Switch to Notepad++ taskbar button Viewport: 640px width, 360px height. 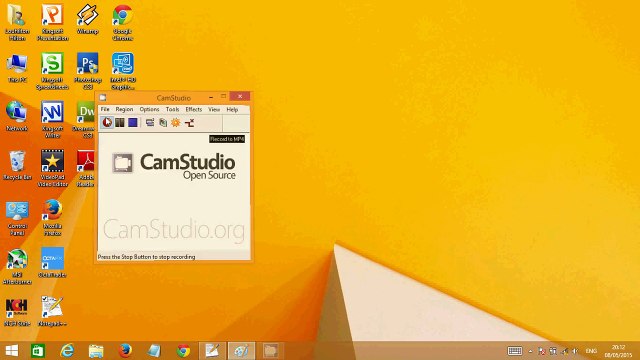click(x=212, y=351)
